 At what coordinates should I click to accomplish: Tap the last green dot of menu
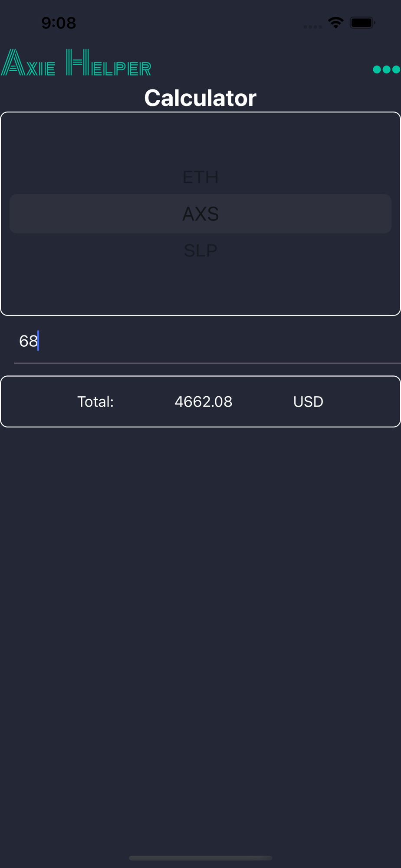coord(396,69)
